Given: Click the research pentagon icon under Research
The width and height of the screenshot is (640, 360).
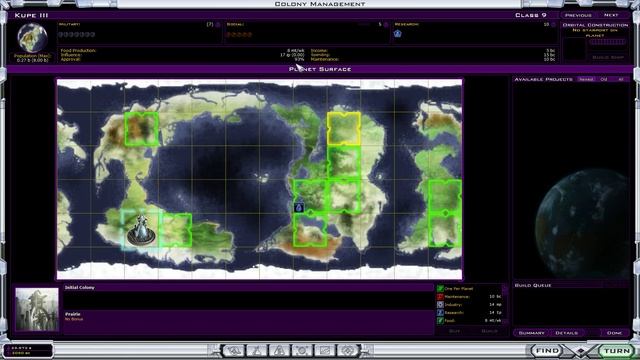Looking at the screenshot, I should coord(398,33).
